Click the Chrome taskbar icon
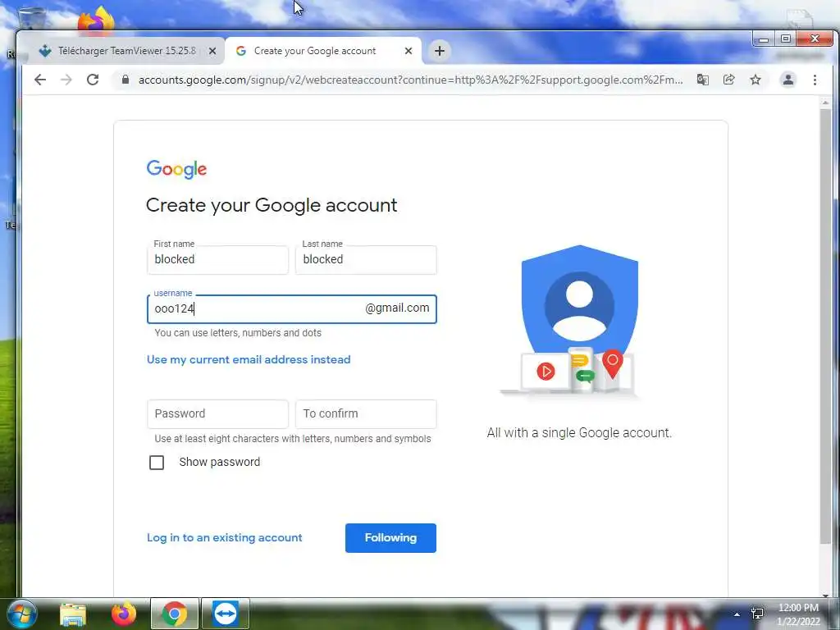 (x=174, y=614)
